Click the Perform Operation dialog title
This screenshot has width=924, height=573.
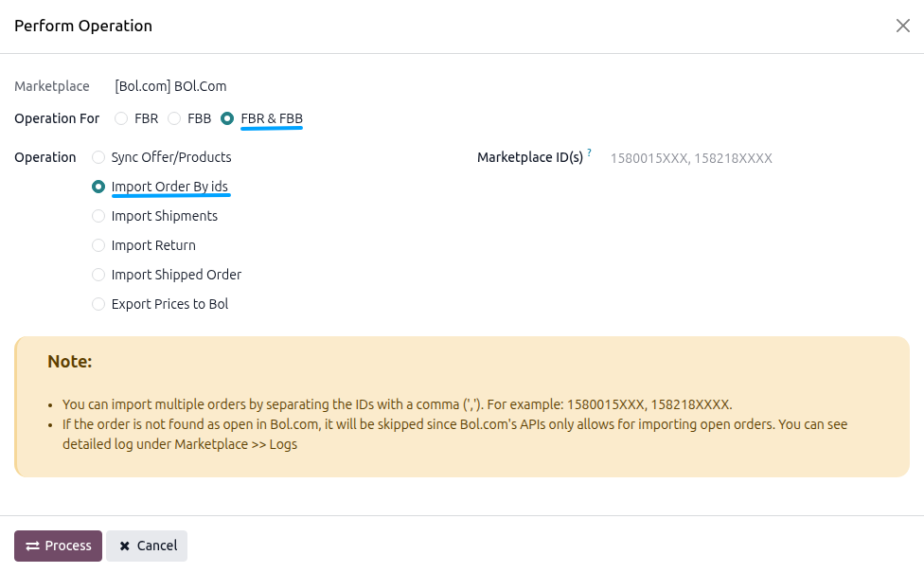coord(83,26)
